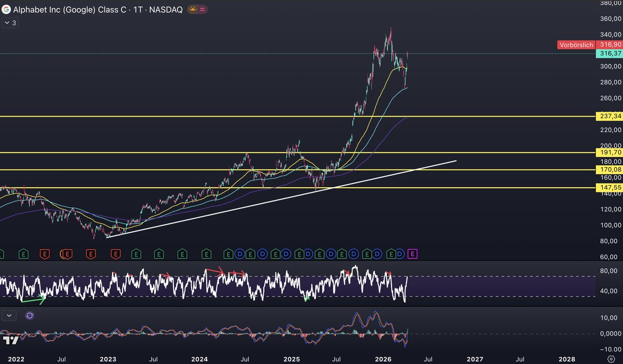Click the 316,37 current price label

coord(610,53)
